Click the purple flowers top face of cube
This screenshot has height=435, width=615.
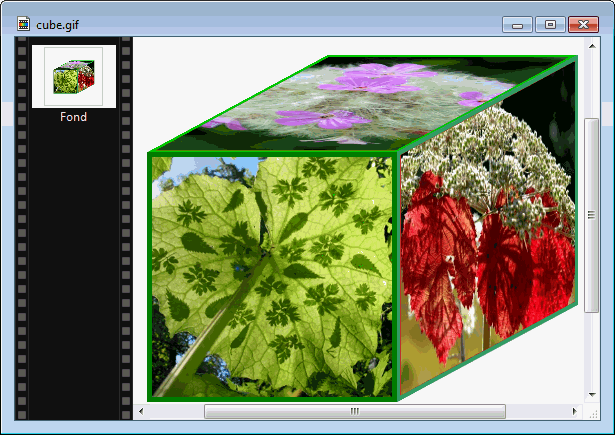pos(363,104)
